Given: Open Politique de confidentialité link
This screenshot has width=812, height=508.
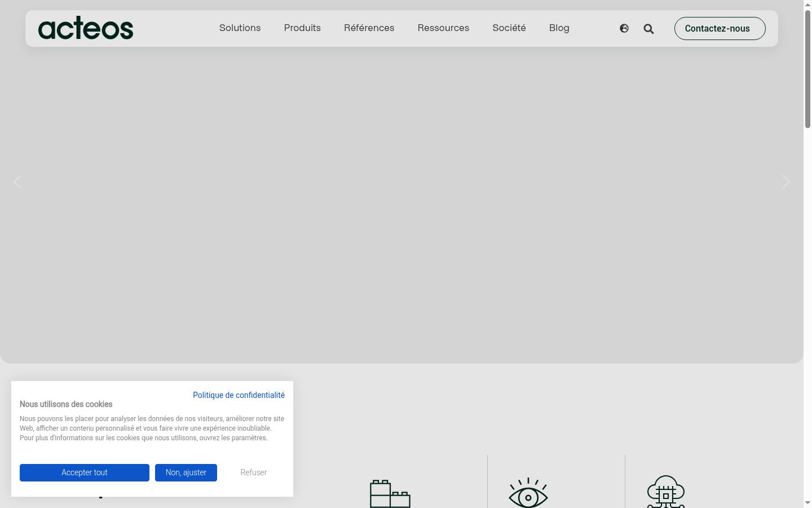Looking at the screenshot, I should point(239,395).
